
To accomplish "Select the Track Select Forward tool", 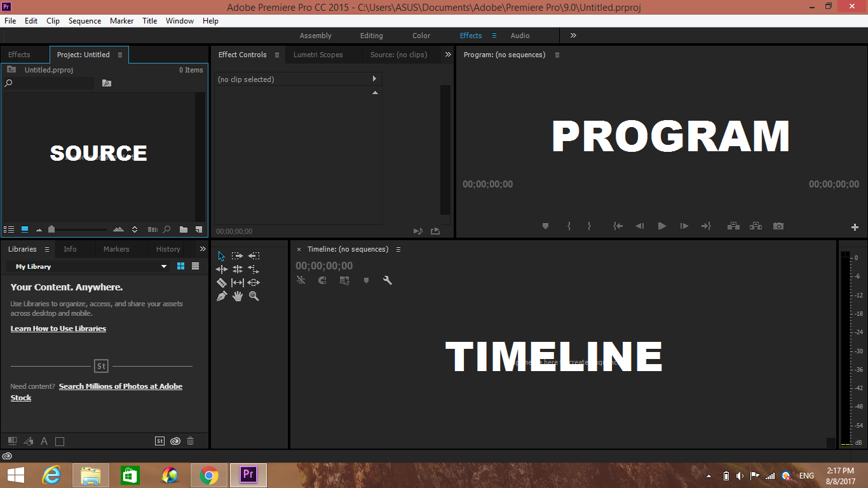I will (237, 255).
